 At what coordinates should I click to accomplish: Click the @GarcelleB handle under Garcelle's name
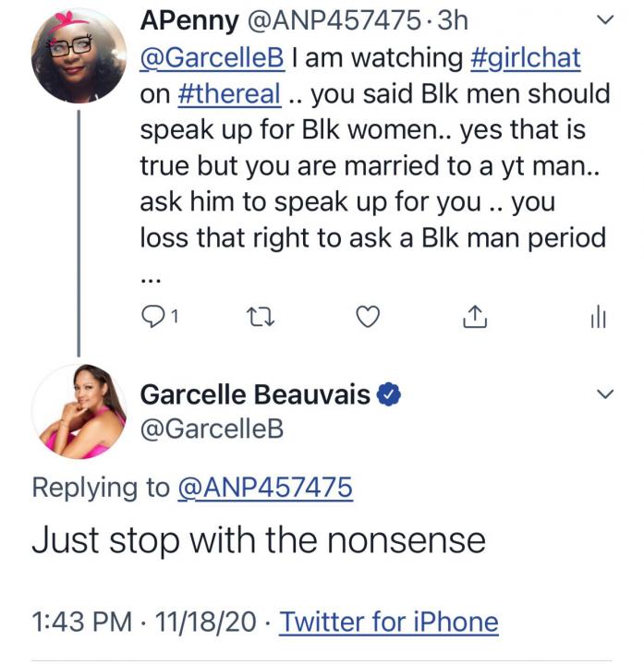212,429
